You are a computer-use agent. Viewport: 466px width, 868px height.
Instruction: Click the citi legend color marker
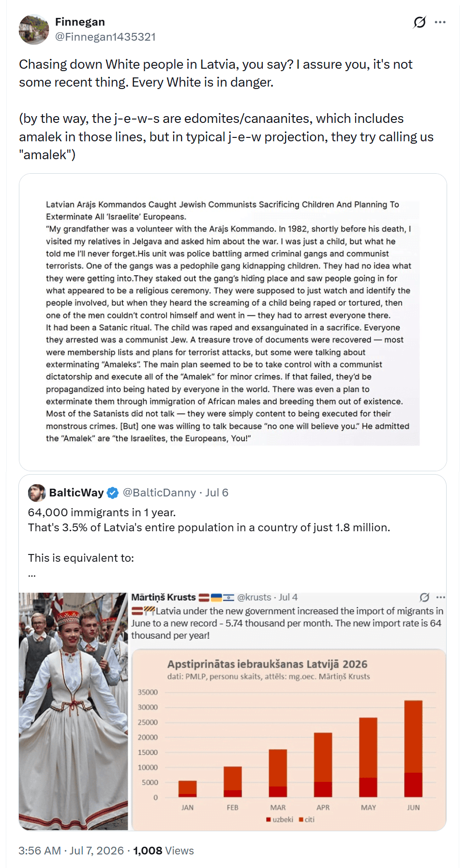[x=301, y=820]
